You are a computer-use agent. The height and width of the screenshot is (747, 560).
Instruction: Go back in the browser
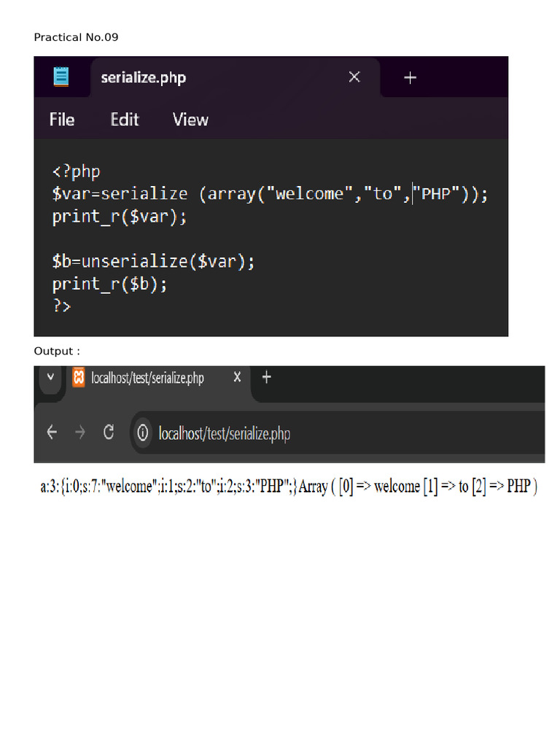pos(52,433)
